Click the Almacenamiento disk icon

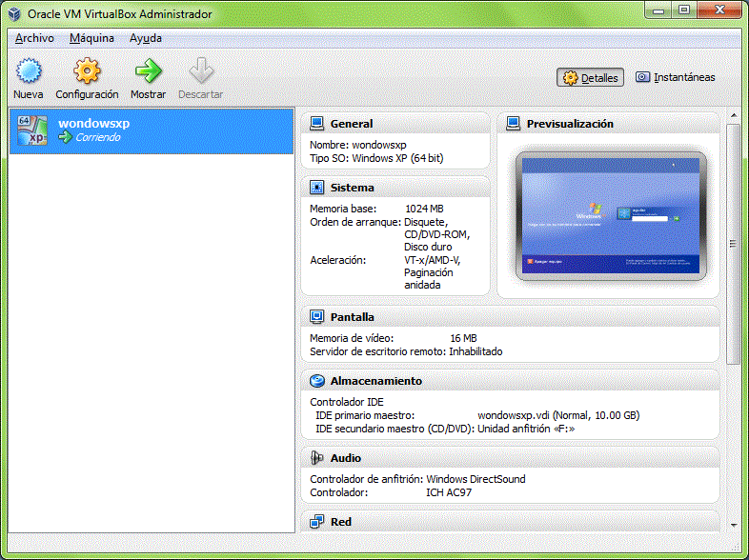[x=317, y=381]
